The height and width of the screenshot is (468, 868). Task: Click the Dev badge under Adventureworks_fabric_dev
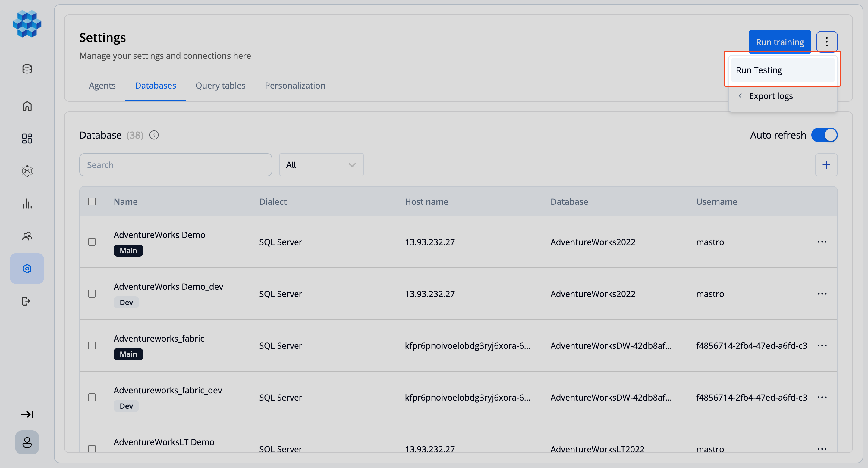click(126, 406)
